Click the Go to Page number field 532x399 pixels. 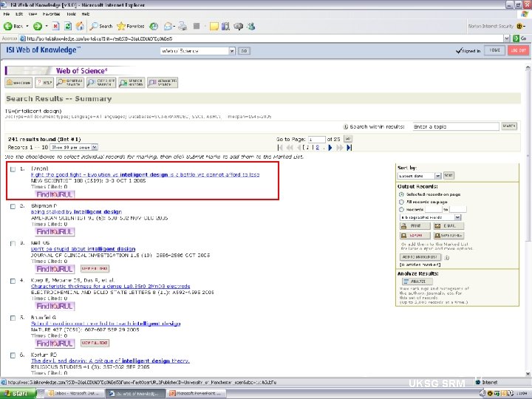click(316, 140)
